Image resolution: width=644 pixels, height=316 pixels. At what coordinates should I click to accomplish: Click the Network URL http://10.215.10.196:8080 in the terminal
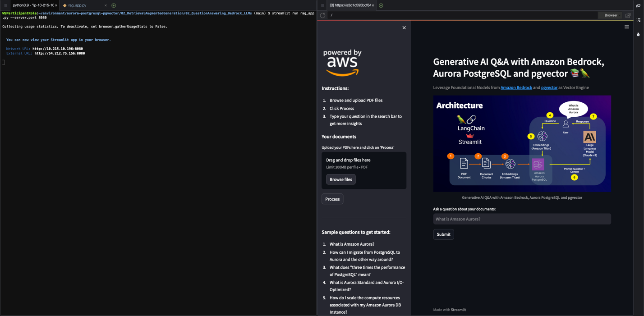coord(58,49)
